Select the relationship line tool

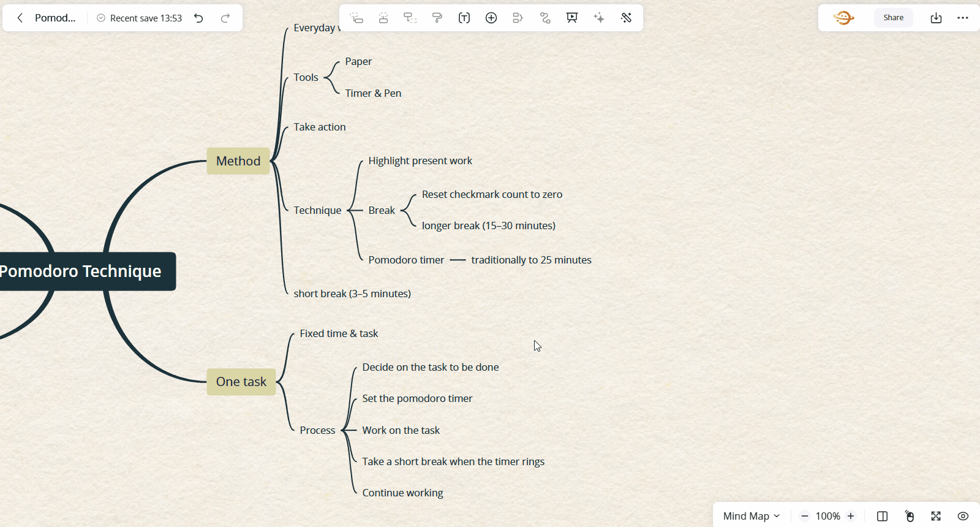[x=545, y=18]
